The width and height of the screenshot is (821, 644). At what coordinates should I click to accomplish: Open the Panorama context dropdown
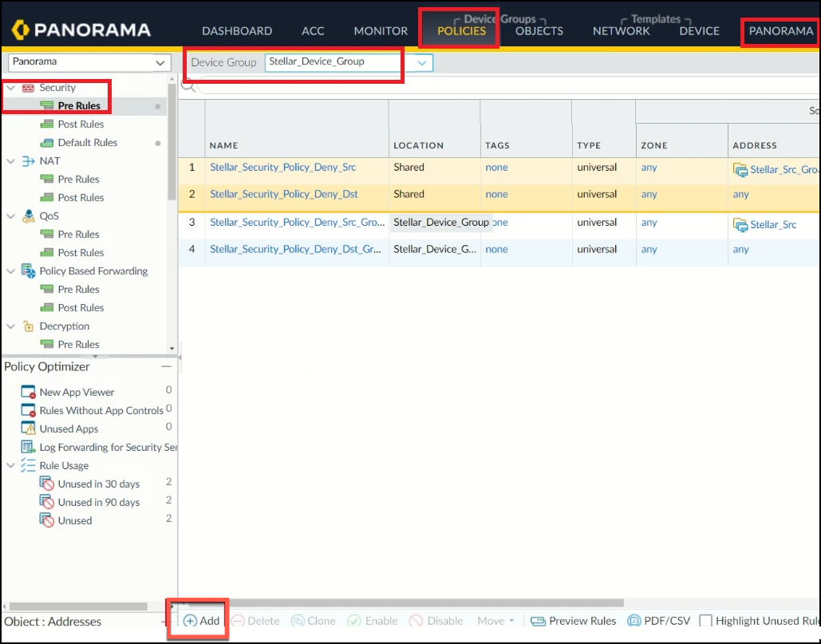tap(162, 62)
